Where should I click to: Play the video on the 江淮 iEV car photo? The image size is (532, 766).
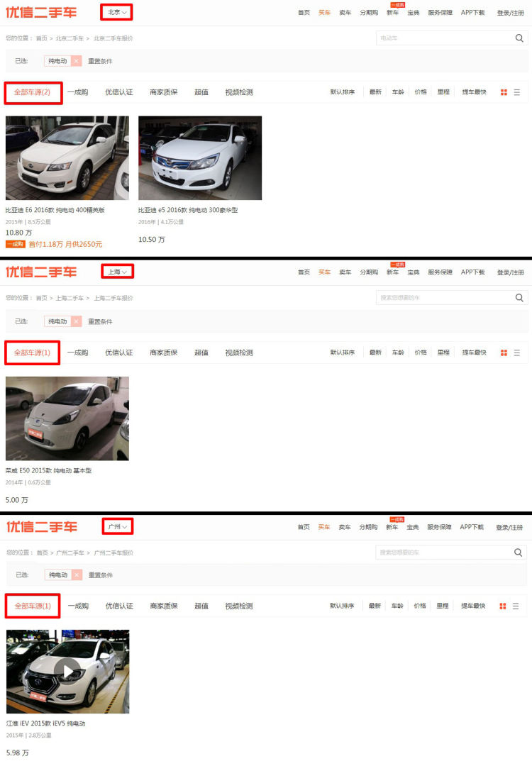tap(68, 672)
